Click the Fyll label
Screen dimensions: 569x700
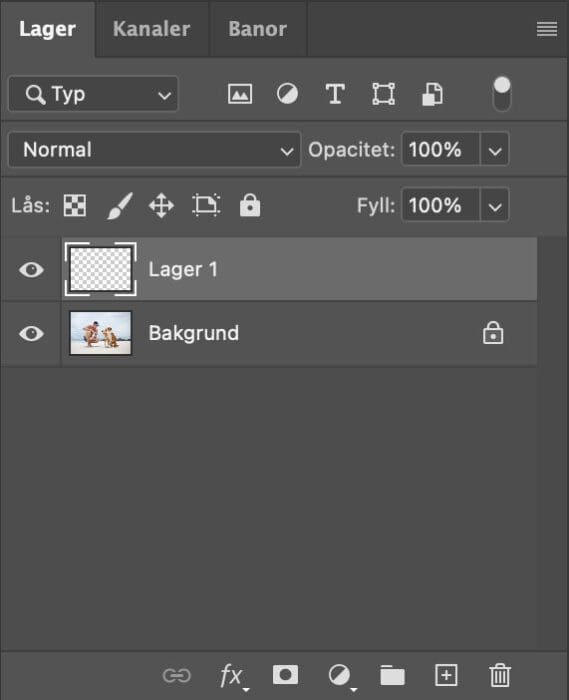click(376, 206)
